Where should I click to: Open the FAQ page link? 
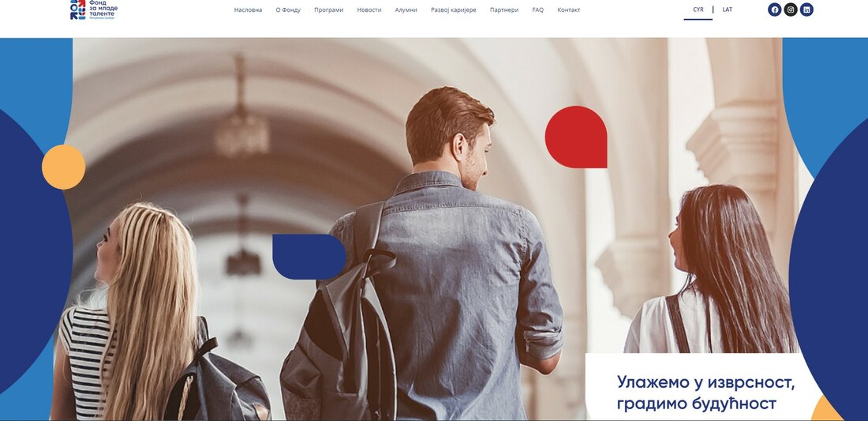click(x=537, y=10)
